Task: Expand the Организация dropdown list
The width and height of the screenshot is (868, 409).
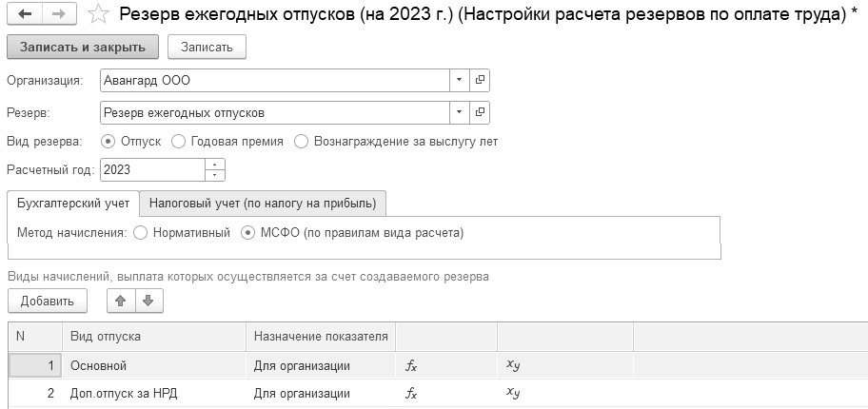Action: tap(459, 80)
